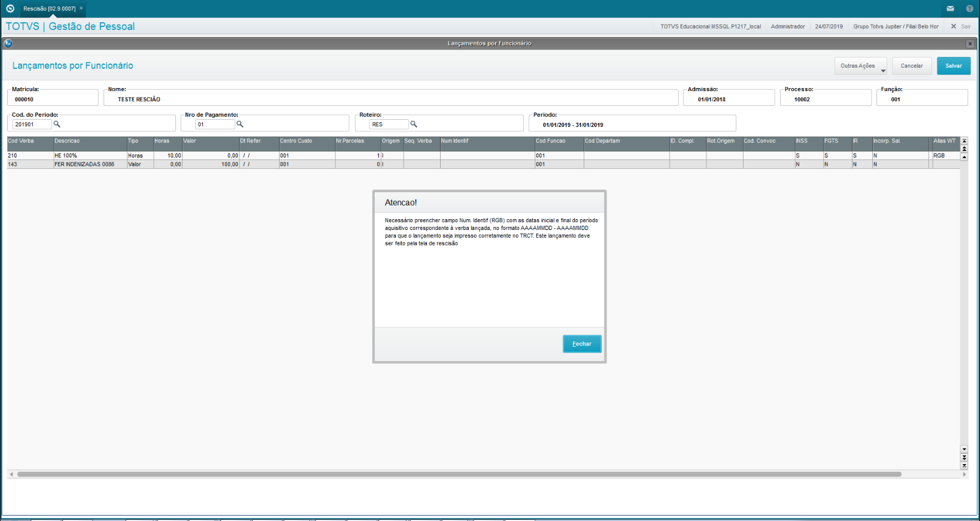The image size is (980, 521).
Task: Open lookup magnifier for Roteiro field
Action: pos(414,124)
